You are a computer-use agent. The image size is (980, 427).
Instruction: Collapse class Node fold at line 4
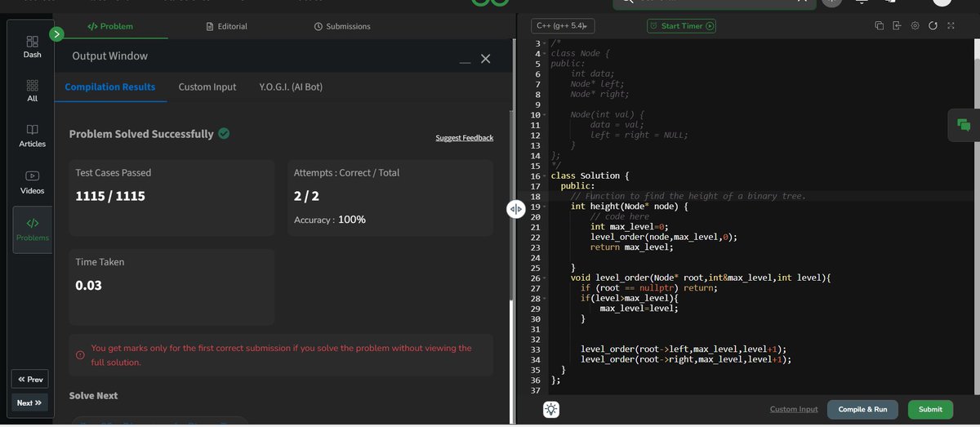pyautogui.click(x=545, y=53)
